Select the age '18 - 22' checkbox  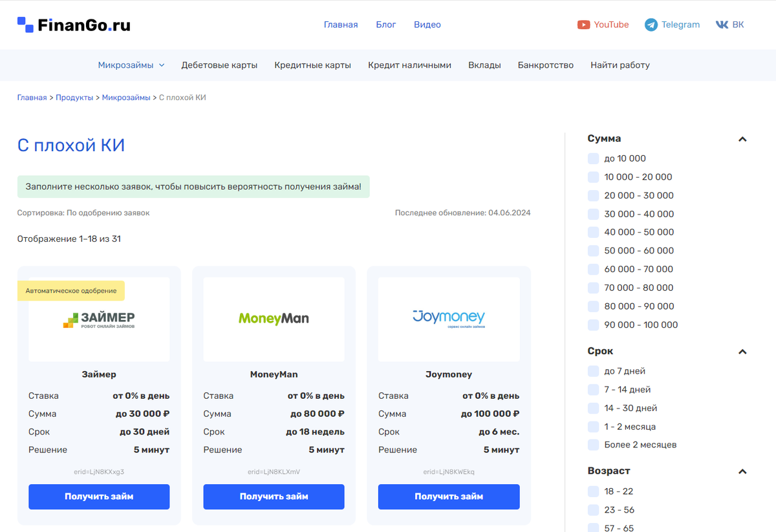pos(593,491)
